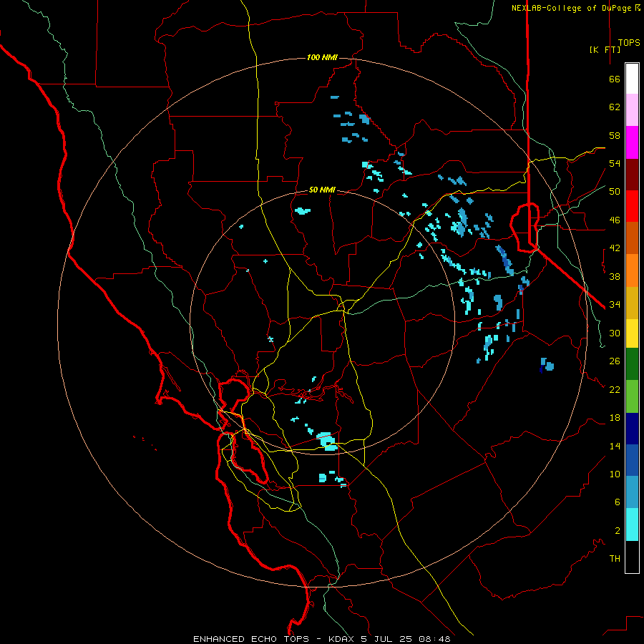Image resolution: width=644 pixels, height=644 pixels.
Task: Click the cyan legend band
Action: 632,525
